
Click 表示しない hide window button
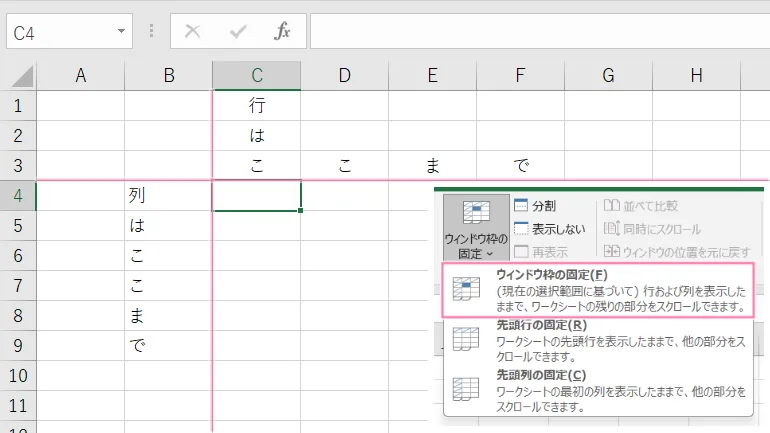pyautogui.click(x=550, y=229)
